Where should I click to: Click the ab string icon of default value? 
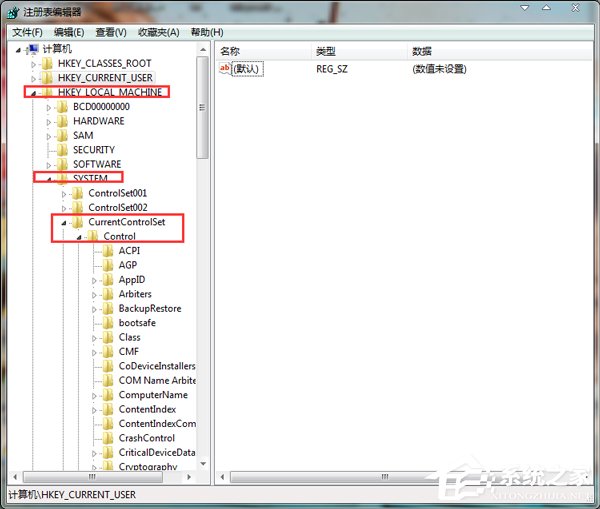coord(225,69)
